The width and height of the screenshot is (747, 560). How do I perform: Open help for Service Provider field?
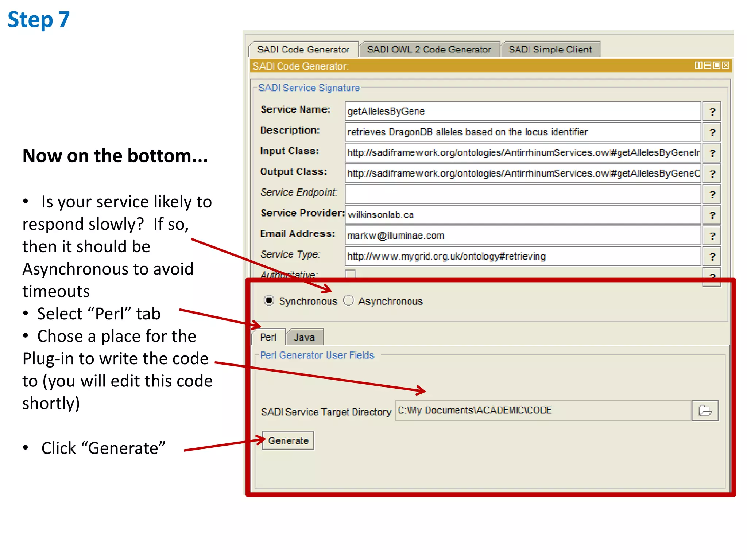(x=712, y=215)
